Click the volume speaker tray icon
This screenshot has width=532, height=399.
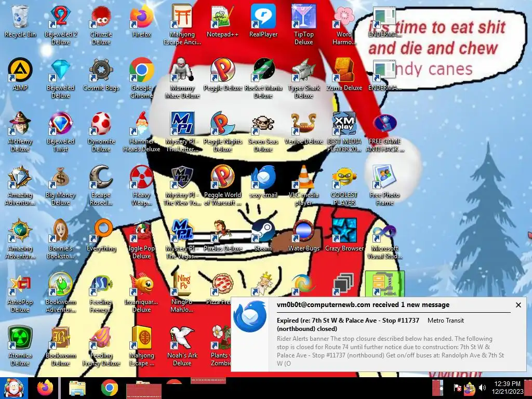point(482,388)
